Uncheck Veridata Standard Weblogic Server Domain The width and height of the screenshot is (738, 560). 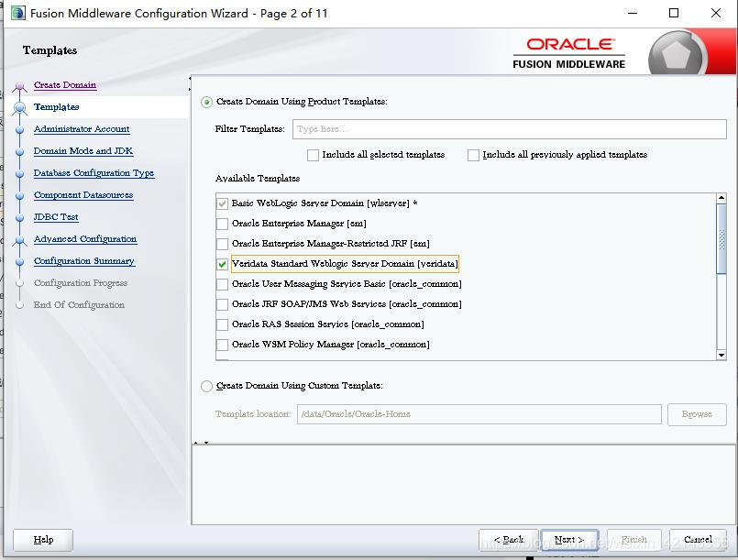(x=222, y=265)
